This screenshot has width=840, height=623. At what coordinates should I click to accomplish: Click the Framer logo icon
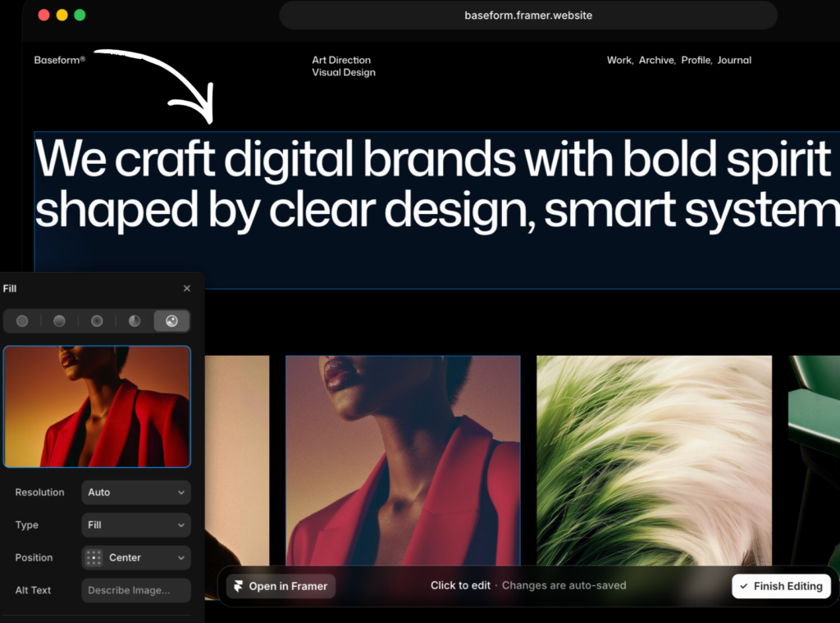click(239, 586)
